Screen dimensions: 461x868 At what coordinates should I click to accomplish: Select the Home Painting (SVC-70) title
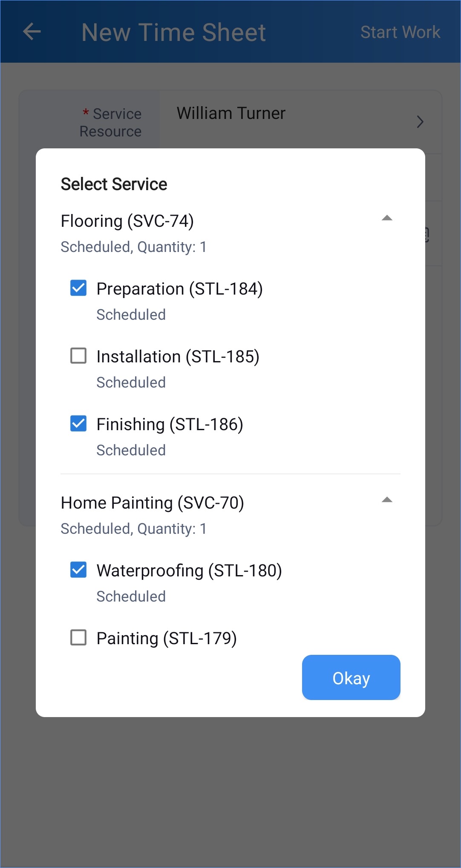click(153, 503)
